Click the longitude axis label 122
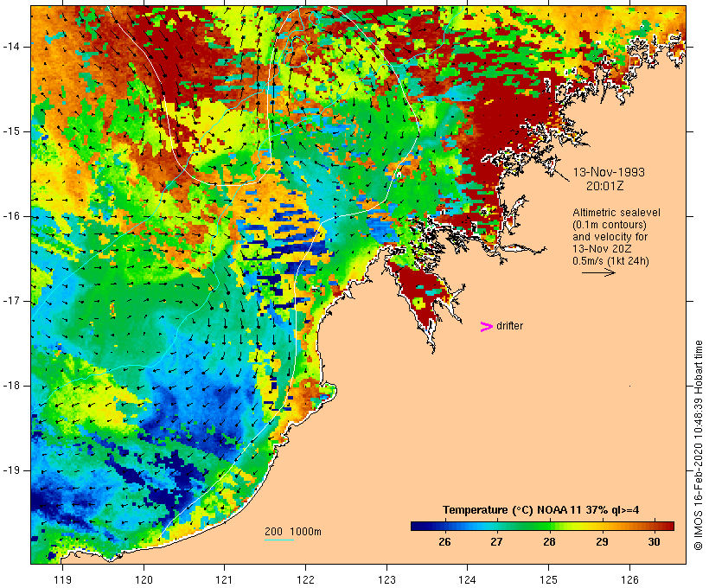The image size is (709, 588). [x=305, y=579]
